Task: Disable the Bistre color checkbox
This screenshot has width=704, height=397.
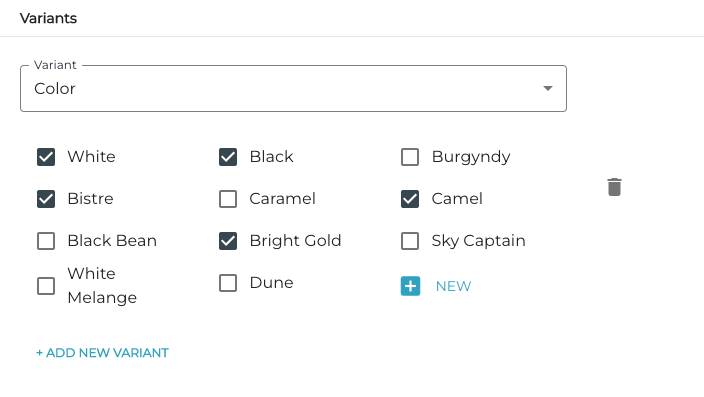Action: coord(46,199)
